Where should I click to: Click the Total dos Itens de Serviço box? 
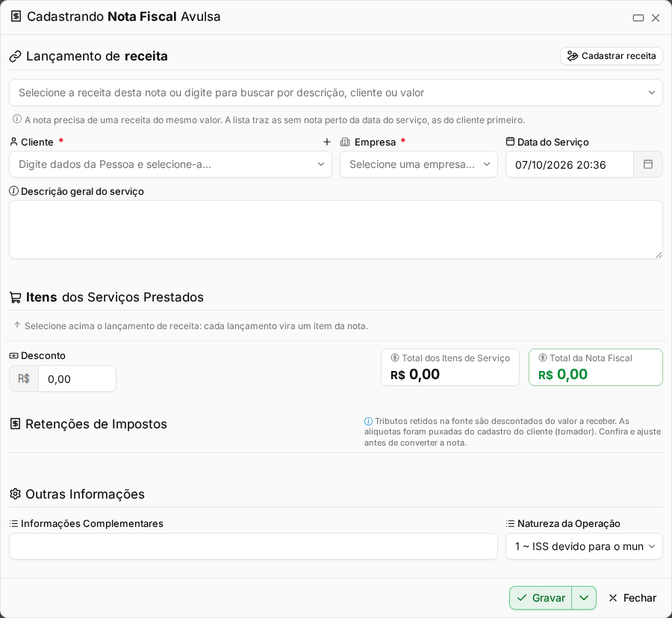(x=450, y=367)
